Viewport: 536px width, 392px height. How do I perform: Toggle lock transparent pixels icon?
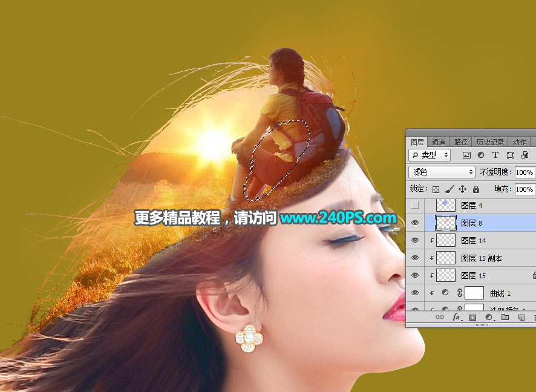point(436,189)
